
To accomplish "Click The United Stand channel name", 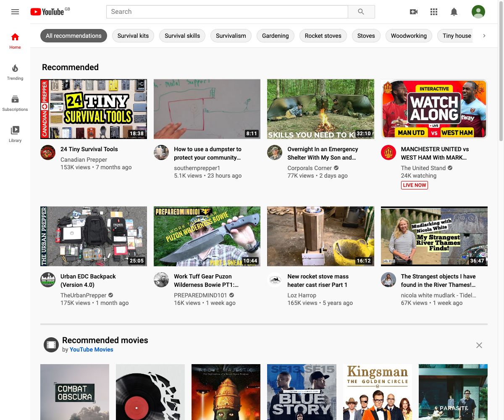I will [x=423, y=168].
